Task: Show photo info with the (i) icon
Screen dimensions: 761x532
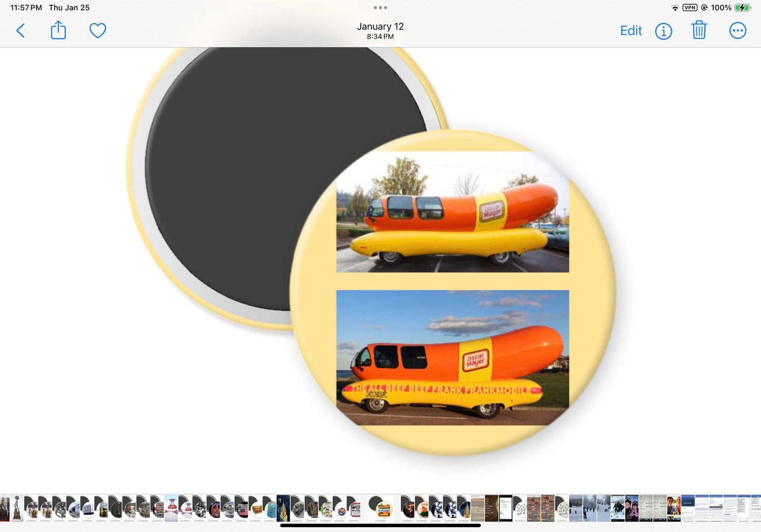Action: coord(663,31)
